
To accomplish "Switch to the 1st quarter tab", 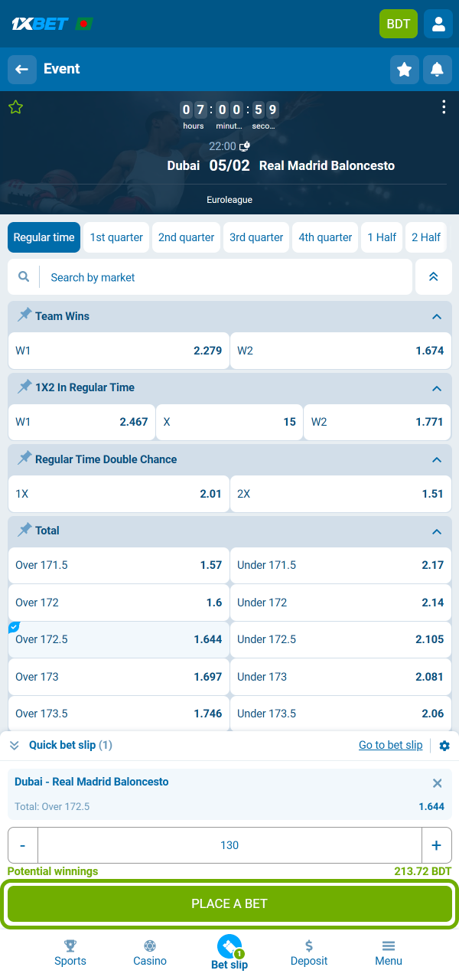I will coord(116,237).
